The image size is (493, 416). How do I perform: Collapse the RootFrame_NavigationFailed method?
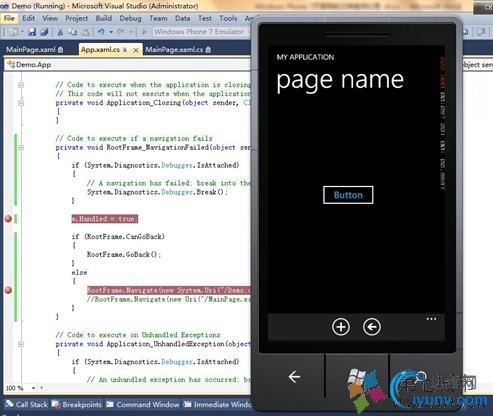tap(21, 147)
